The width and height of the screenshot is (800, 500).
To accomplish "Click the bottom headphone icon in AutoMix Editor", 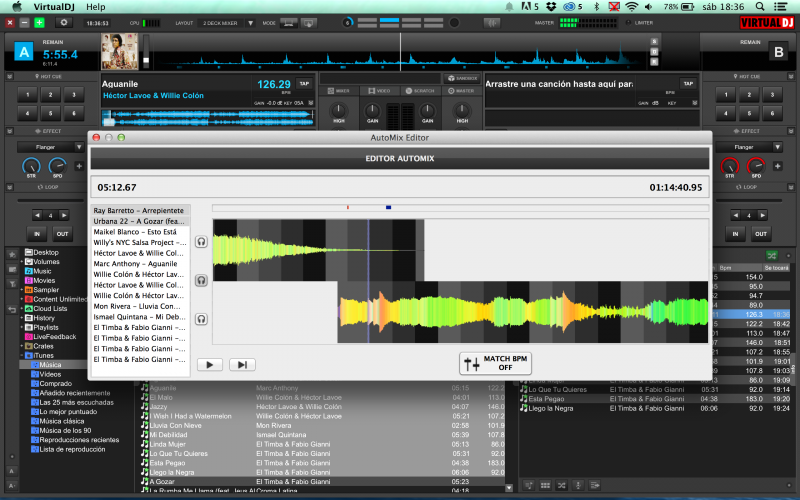I will coord(202,319).
